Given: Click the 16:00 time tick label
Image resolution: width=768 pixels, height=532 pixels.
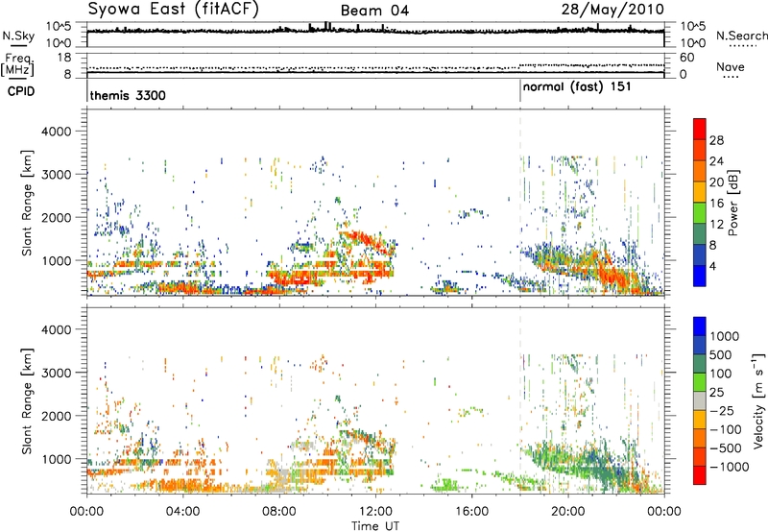Looking at the screenshot, I should click(471, 512).
